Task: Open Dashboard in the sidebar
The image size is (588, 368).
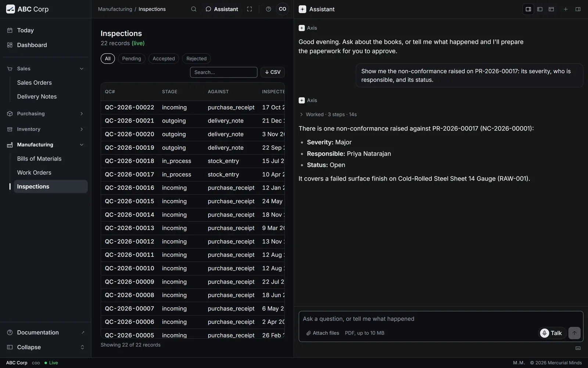Action: (x=46, y=45)
